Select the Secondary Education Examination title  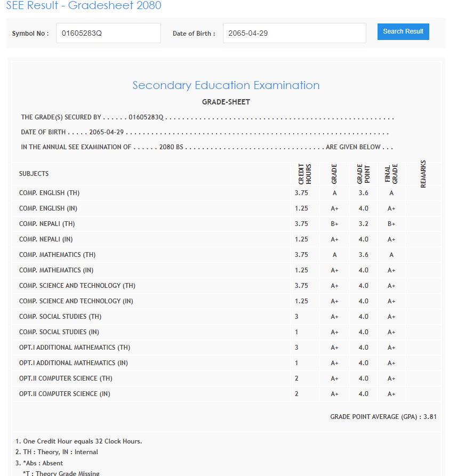click(x=226, y=85)
